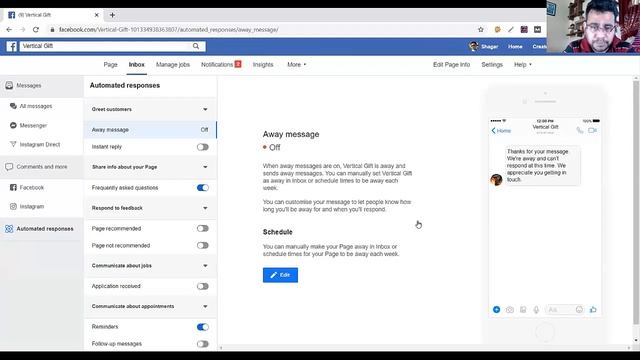Viewport: 640px width, 360px height.
Task: Click the Facebook logo in blue header
Action: tap(11, 46)
